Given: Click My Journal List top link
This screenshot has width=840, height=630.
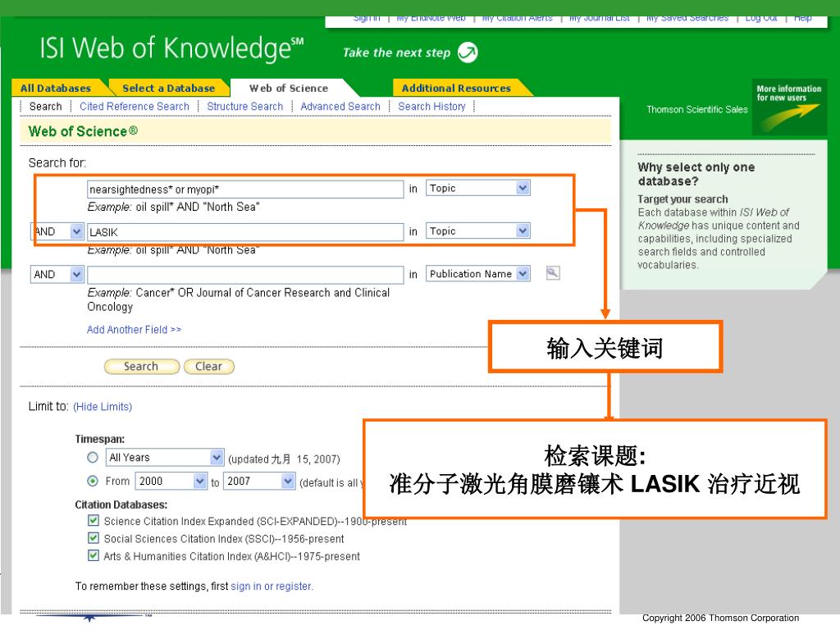Looking at the screenshot, I should click(x=599, y=19).
